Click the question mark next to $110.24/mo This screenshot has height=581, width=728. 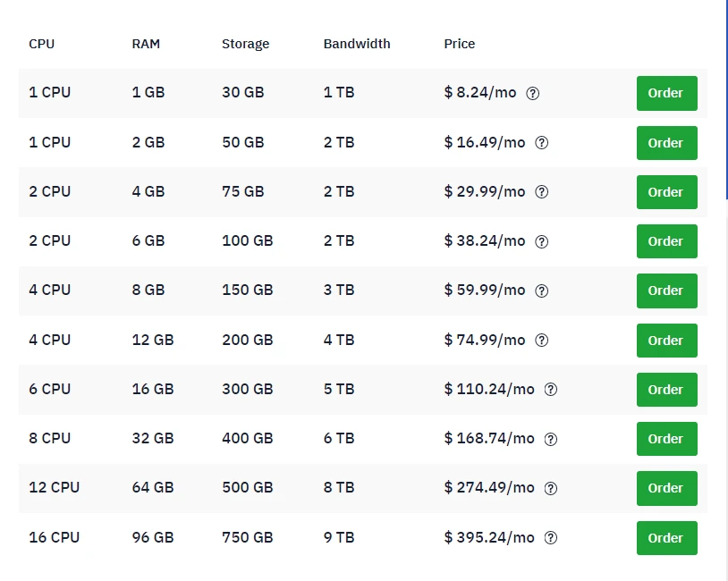550,390
